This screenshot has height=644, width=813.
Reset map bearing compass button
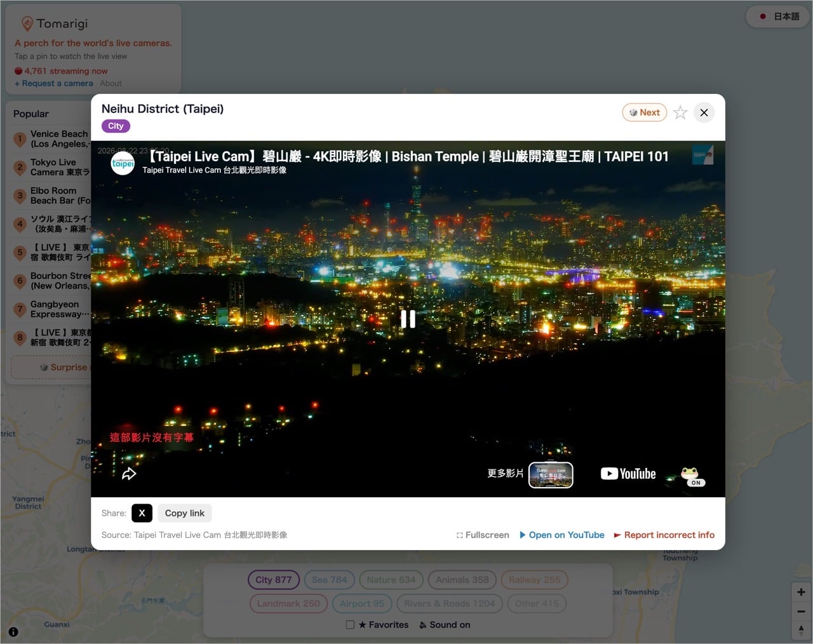click(801, 631)
